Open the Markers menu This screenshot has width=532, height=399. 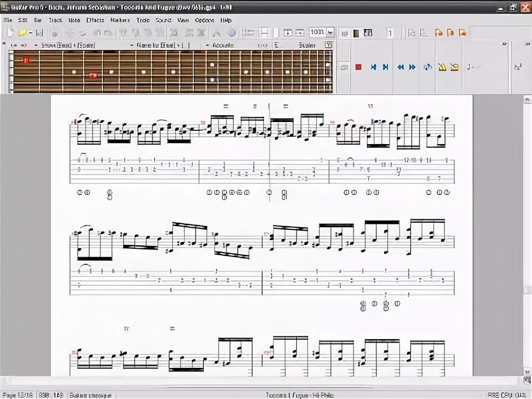[x=120, y=21]
